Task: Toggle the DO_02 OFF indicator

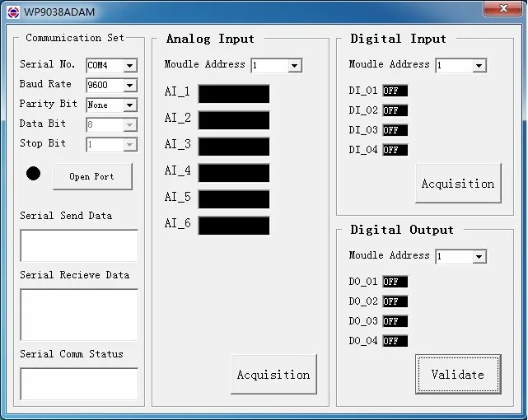Action: (x=395, y=301)
